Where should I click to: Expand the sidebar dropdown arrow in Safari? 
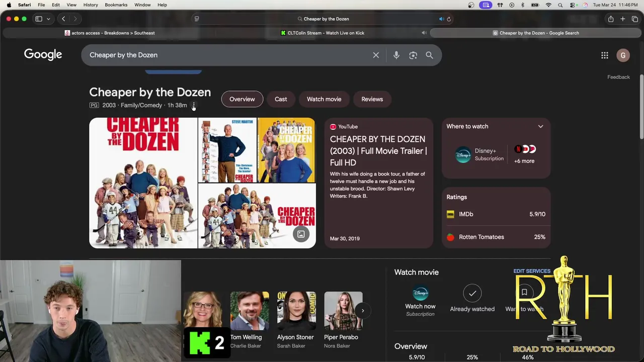click(x=48, y=19)
